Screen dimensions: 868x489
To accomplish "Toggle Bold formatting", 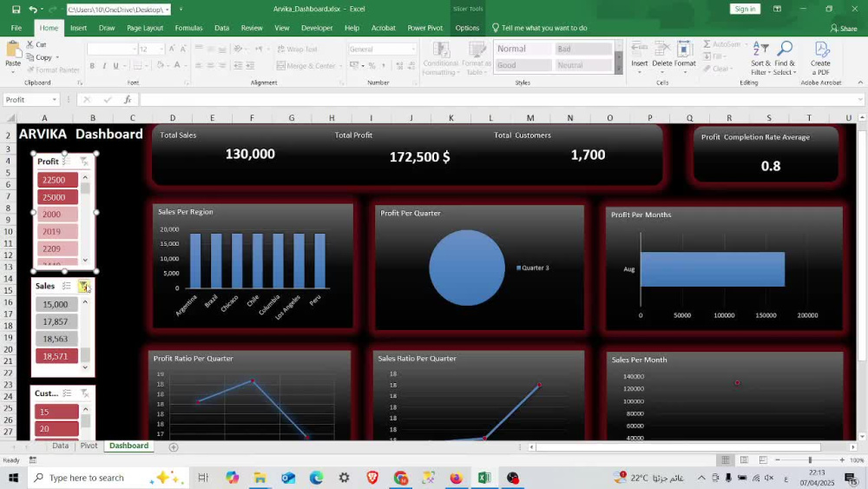I will (x=92, y=66).
